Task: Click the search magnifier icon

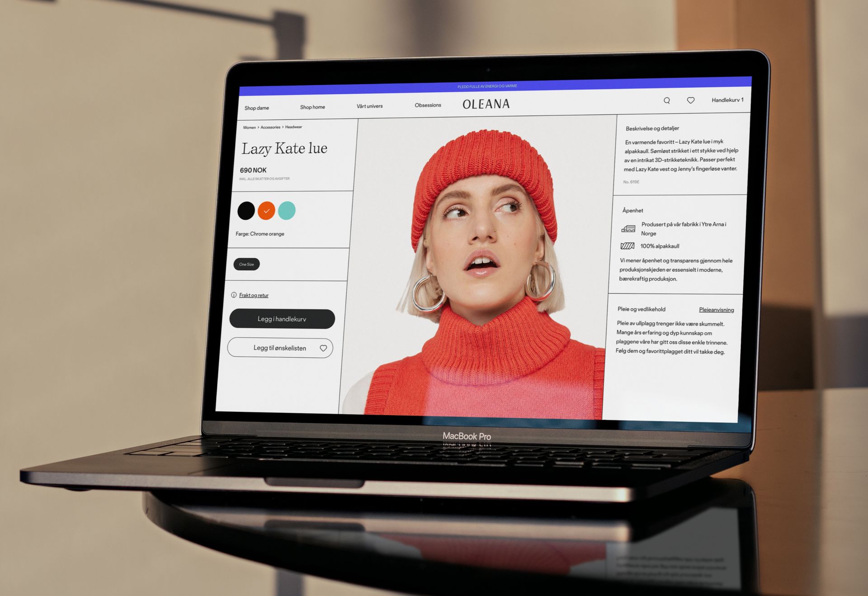Action: tap(667, 100)
